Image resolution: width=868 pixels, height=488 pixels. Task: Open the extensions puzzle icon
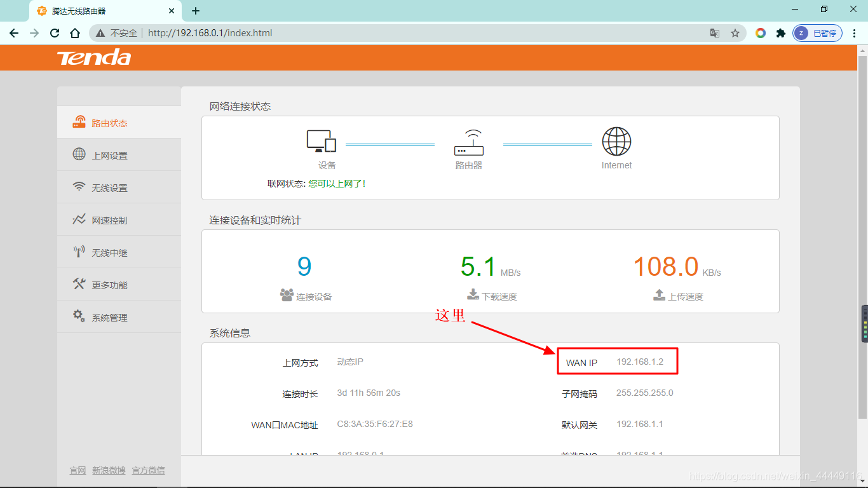coord(781,33)
